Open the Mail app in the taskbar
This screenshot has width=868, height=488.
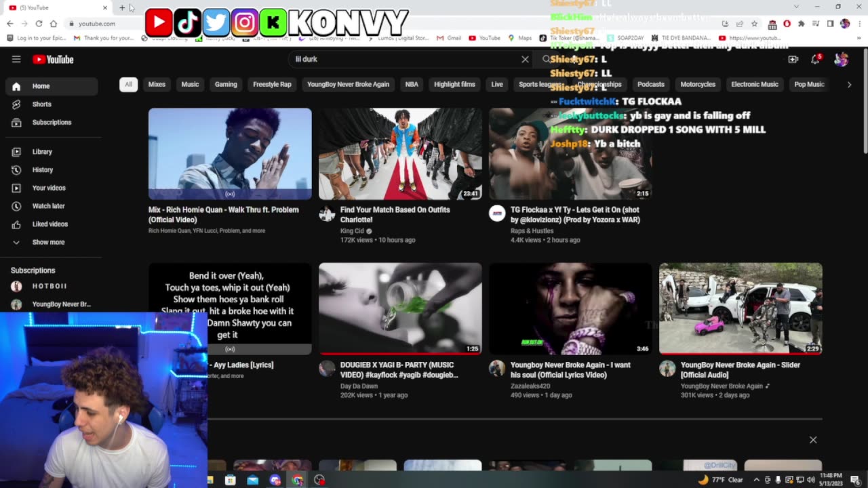click(x=253, y=480)
